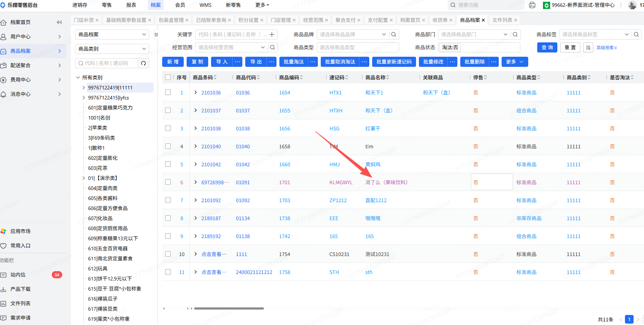Check row 5 黄焖鸡 checkbox

(x=168, y=164)
